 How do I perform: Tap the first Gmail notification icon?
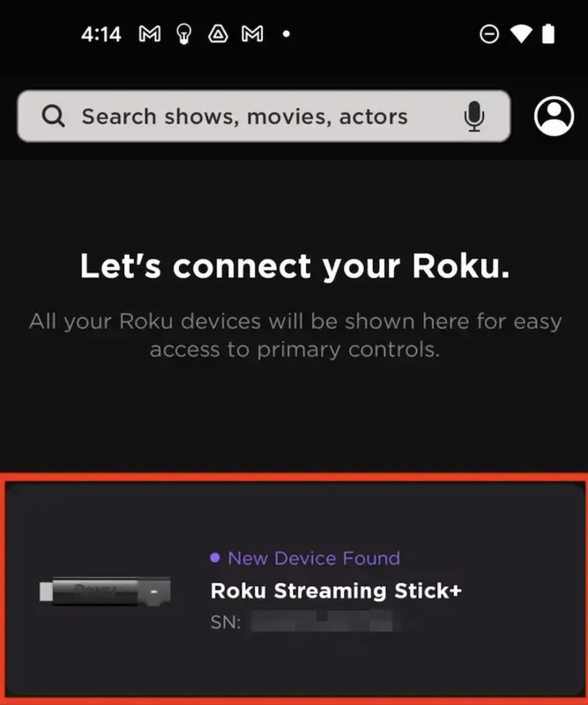point(150,33)
